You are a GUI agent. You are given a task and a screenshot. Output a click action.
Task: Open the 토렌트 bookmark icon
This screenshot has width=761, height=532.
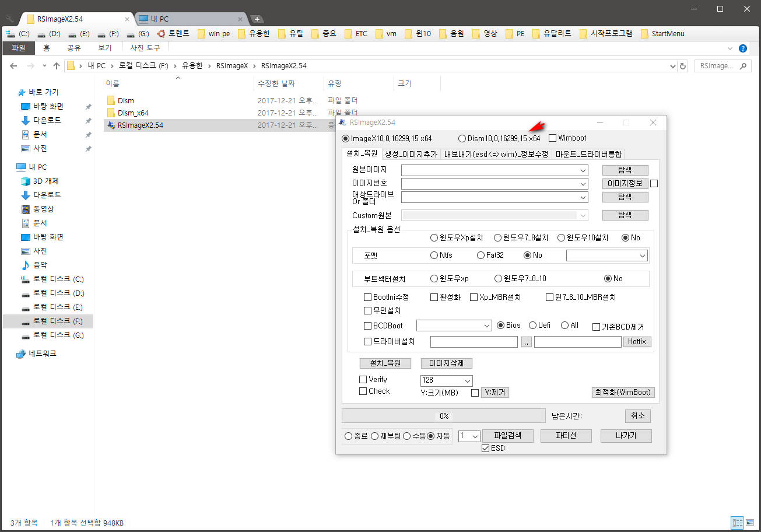coord(161,33)
